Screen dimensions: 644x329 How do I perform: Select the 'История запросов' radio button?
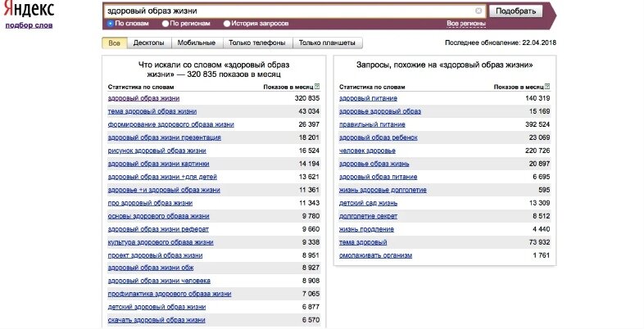click(x=227, y=24)
